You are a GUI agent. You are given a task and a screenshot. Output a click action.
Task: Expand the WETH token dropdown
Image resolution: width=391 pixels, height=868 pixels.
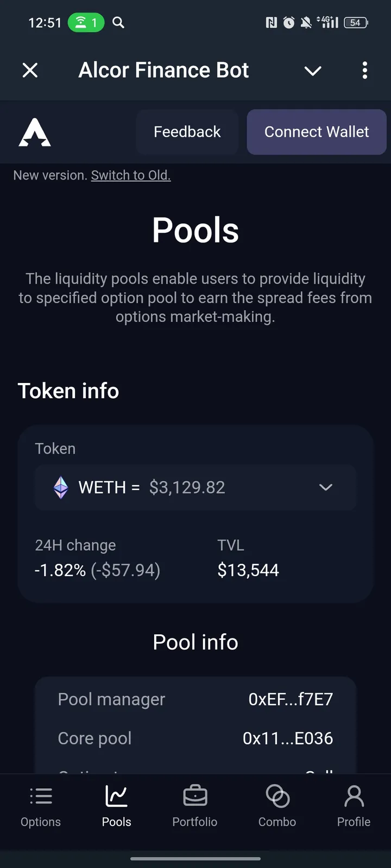(195, 487)
